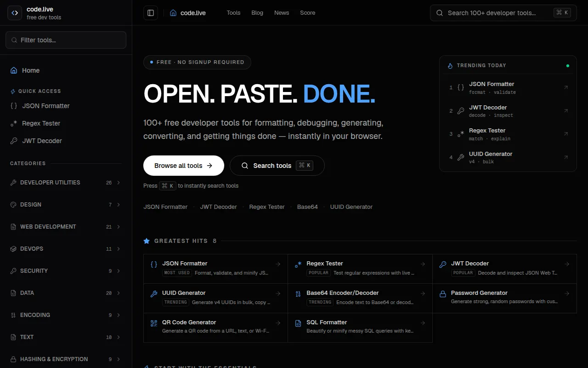Click the Password Generator lock icon
Image resolution: width=588 pixels, height=368 pixels.
click(x=443, y=294)
